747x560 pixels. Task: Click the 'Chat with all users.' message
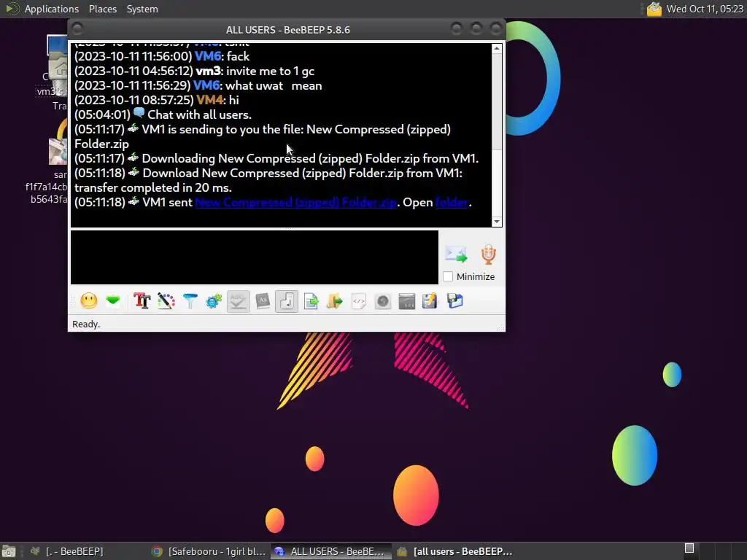200,114
